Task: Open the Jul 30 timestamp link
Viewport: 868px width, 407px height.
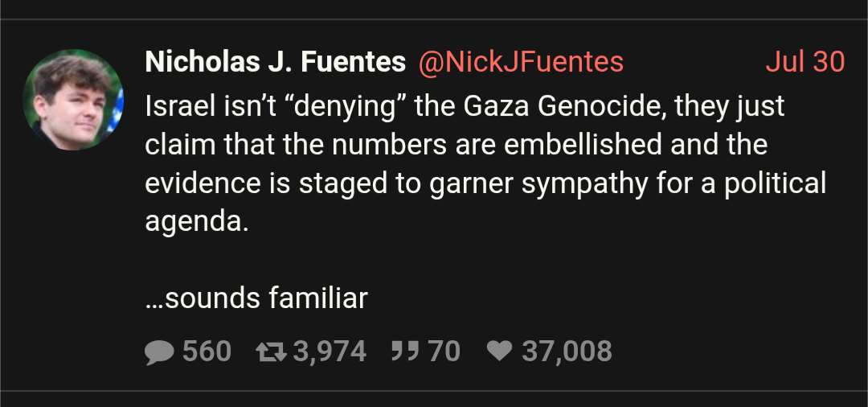Action: pyautogui.click(x=805, y=61)
